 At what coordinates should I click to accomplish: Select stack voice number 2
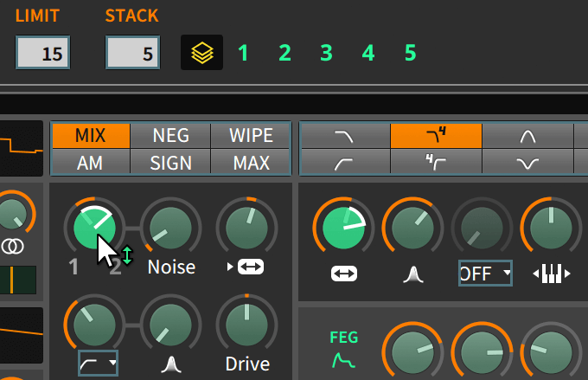point(285,53)
